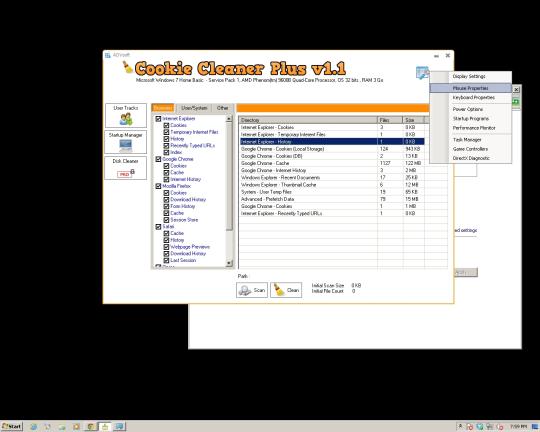Switch to the Browsers tab
Screen dimensions: 540x432
pyautogui.click(x=163, y=108)
